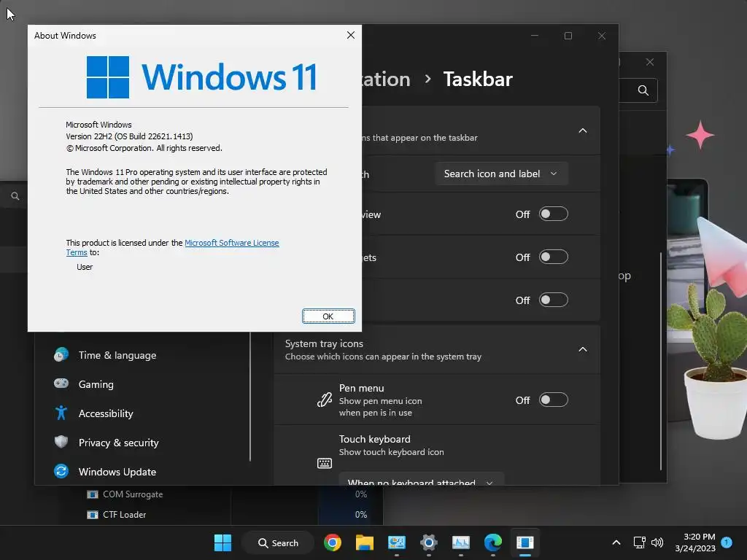Click the Windows Update sync icon
The width and height of the screenshot is (747, 560).
(x=61, y=471)
